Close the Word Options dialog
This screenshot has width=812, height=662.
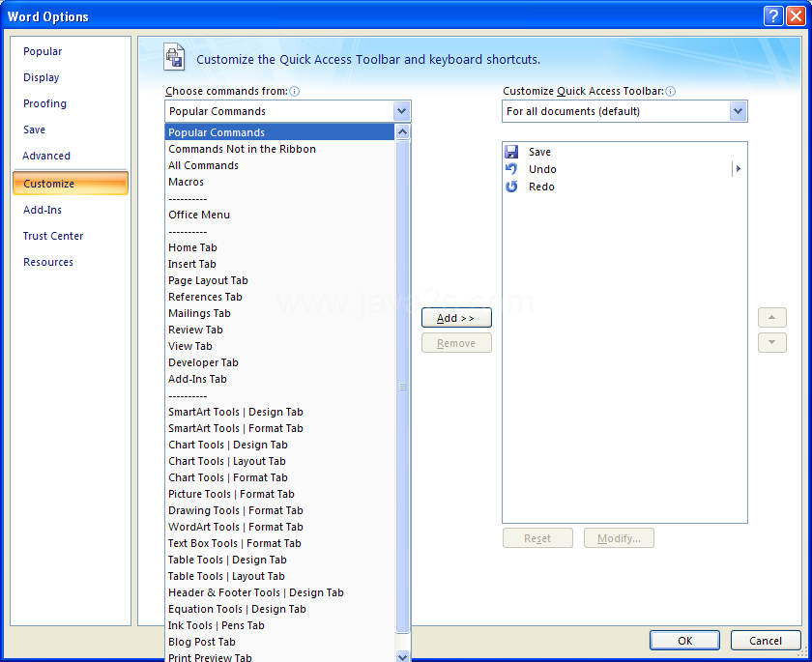pyautogui.click(x=796, y=16)
